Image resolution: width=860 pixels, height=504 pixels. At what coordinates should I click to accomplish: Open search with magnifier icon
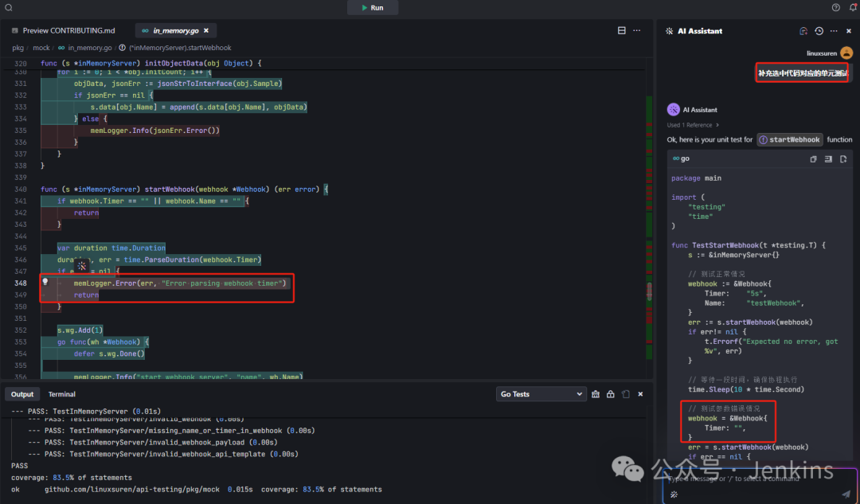pos(9,8)
